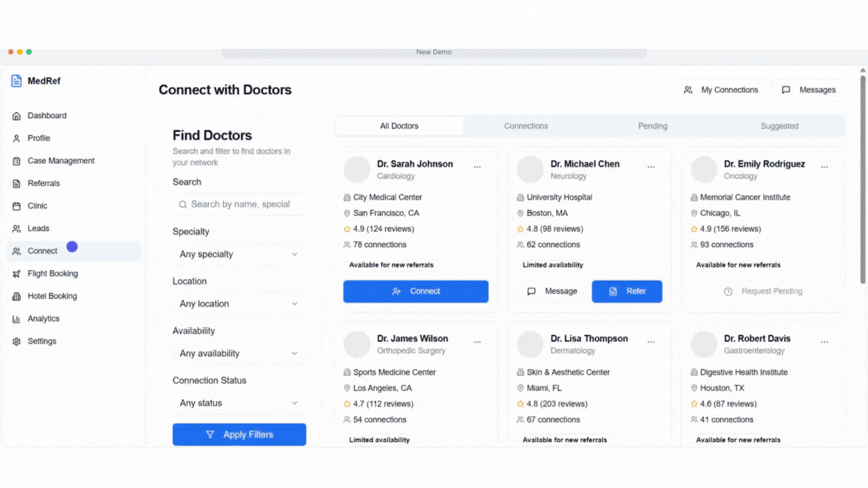Switch to the Pending tab

(x=653, y=126)
